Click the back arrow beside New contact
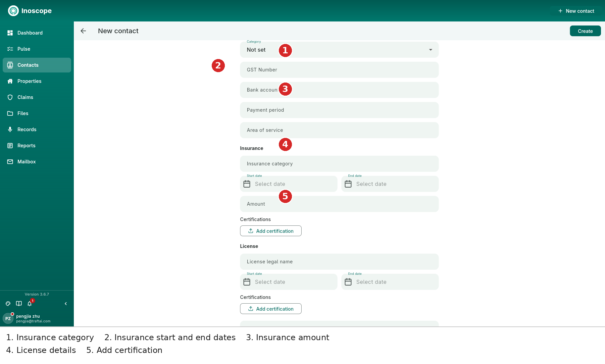The height and width of the screenshot is (364, 605). 83,31
